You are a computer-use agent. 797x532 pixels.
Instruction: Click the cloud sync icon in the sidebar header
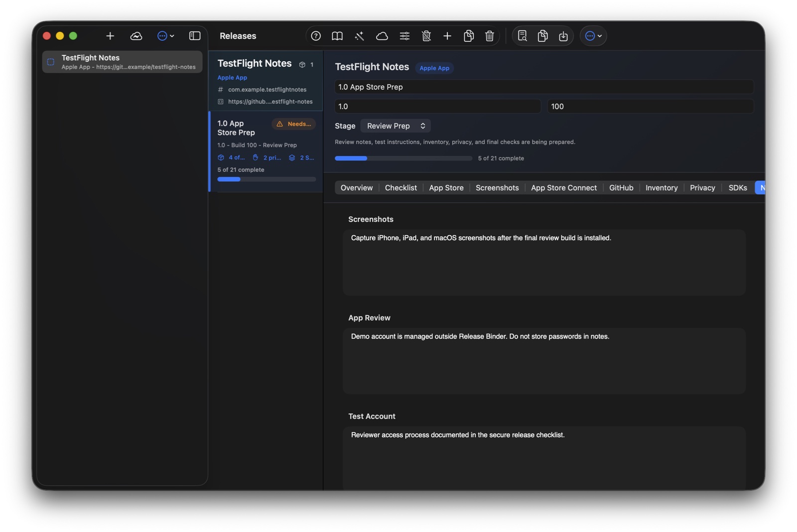(x=136, y=36)
